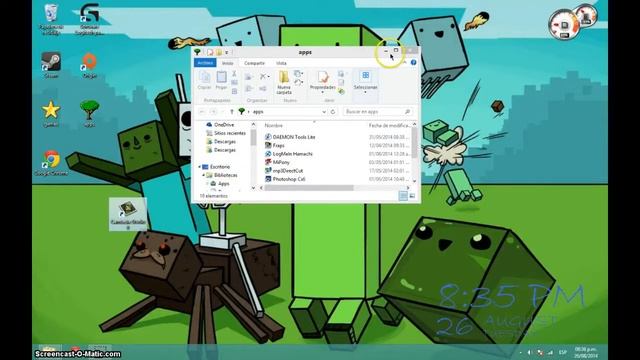Open the tree-shaped apps desktop icon
This screenshot has width=640, height=360.
point(89,113)
